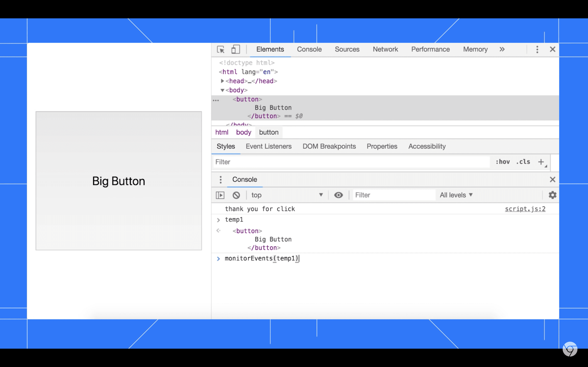Click the close console panel button
The height and width of the screenshot is (367, 588).
click(x=552, y=179)
